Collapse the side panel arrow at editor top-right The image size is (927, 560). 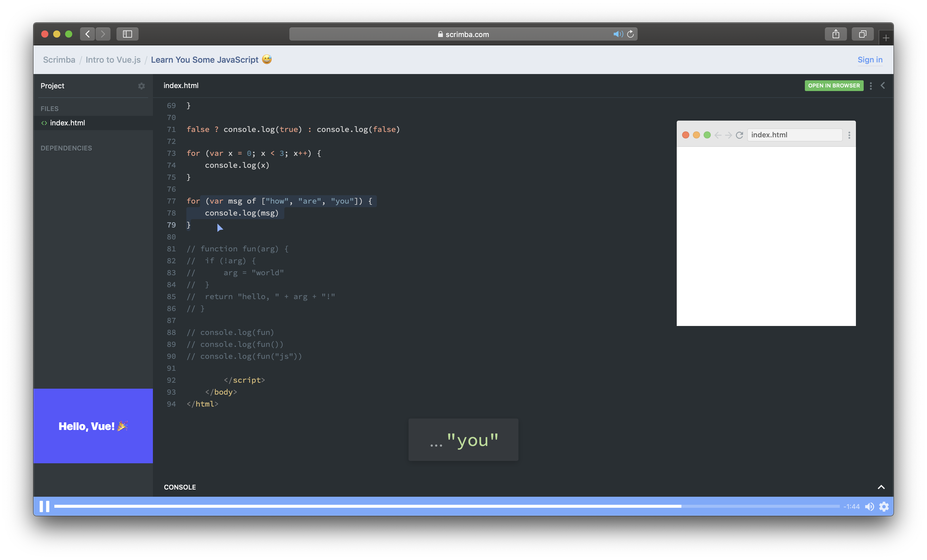pos(883,85)
